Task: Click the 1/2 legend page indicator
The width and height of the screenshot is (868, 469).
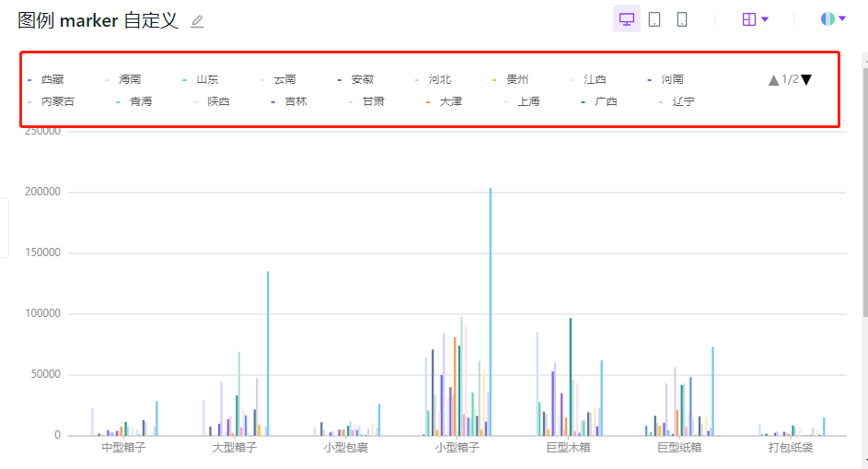Action: [790, 79]
